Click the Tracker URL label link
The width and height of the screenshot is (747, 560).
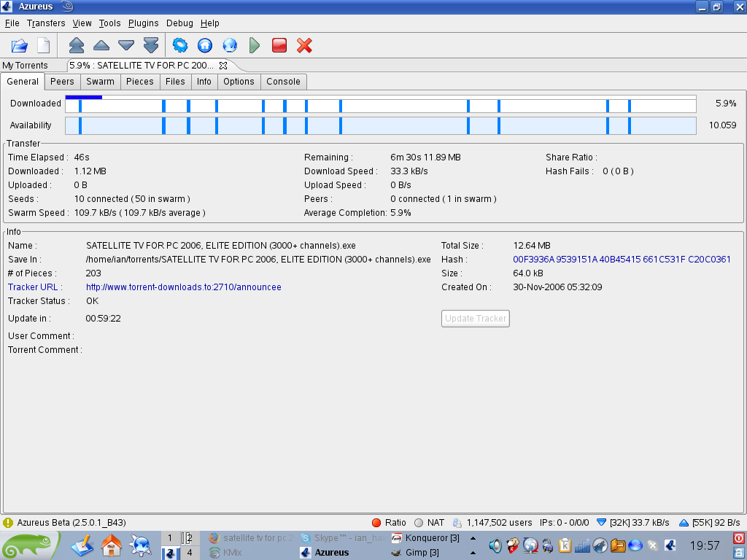(x=35, y=287)
